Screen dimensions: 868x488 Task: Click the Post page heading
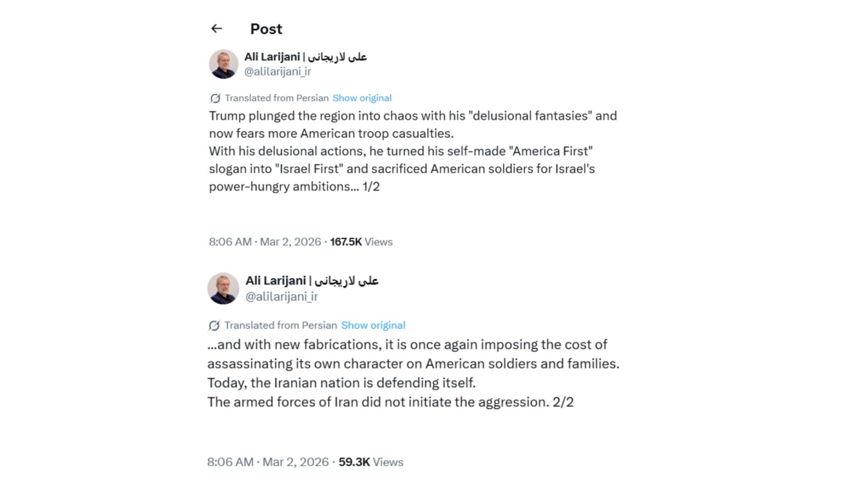pyautogui.click(x=266, y=29)
